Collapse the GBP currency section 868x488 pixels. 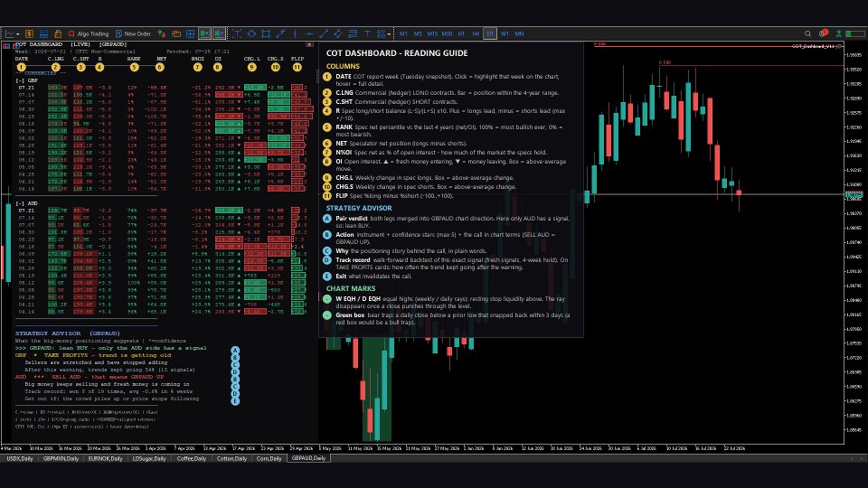point(19,80)
